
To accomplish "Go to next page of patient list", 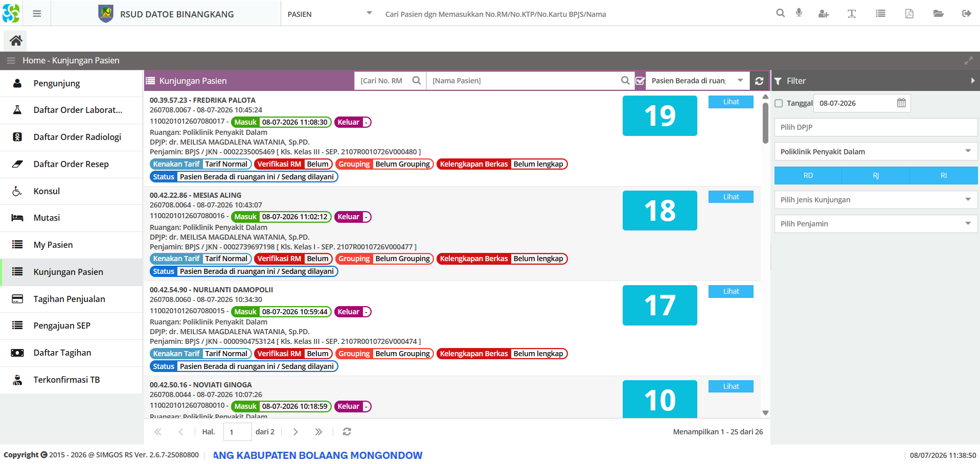I will pos(295,432).
